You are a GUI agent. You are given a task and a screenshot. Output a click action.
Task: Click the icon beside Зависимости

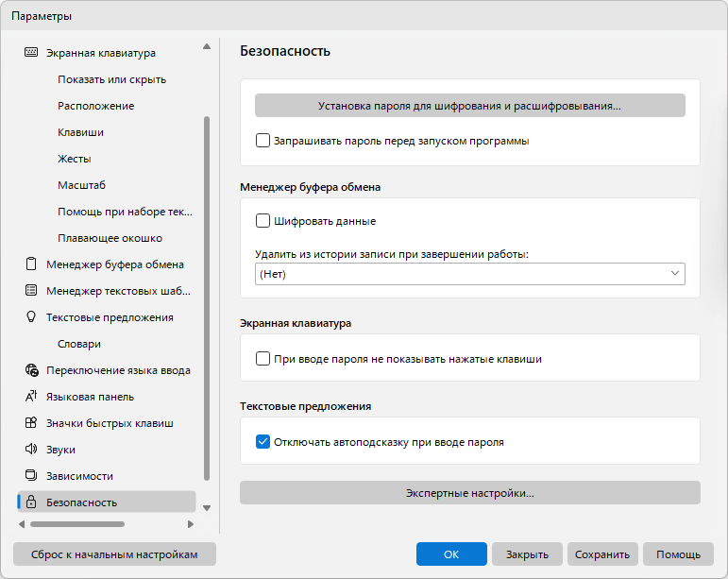click(31, 475)
